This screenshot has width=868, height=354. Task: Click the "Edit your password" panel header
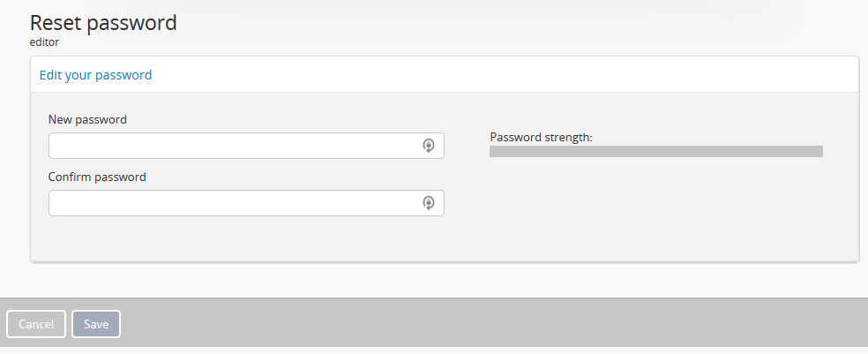(x=95, y=75)
